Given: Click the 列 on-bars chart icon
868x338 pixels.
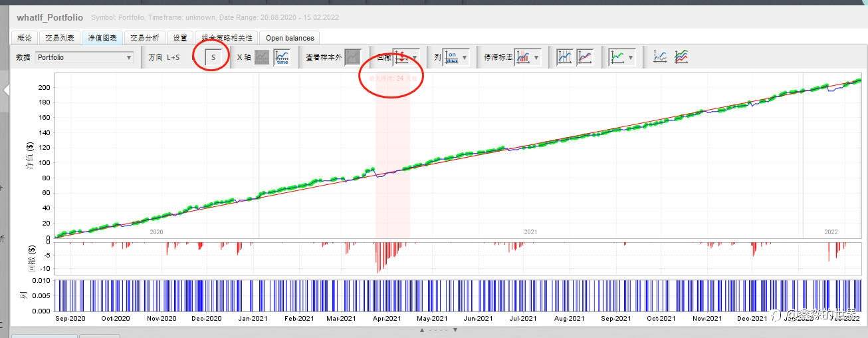Looking at the screenshot, I should [x=452, y=57].
